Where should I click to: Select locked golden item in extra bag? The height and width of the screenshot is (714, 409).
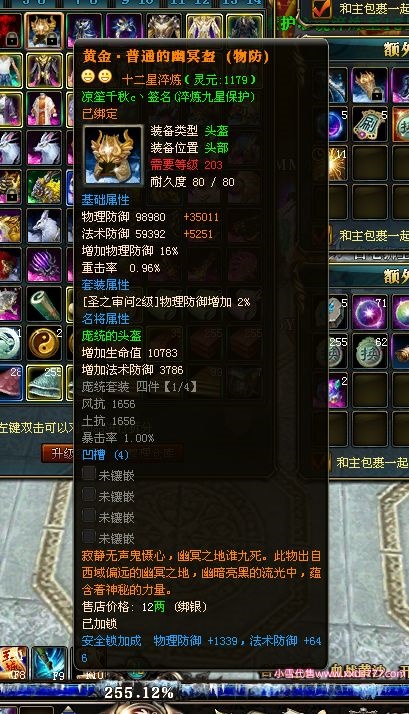370,85
